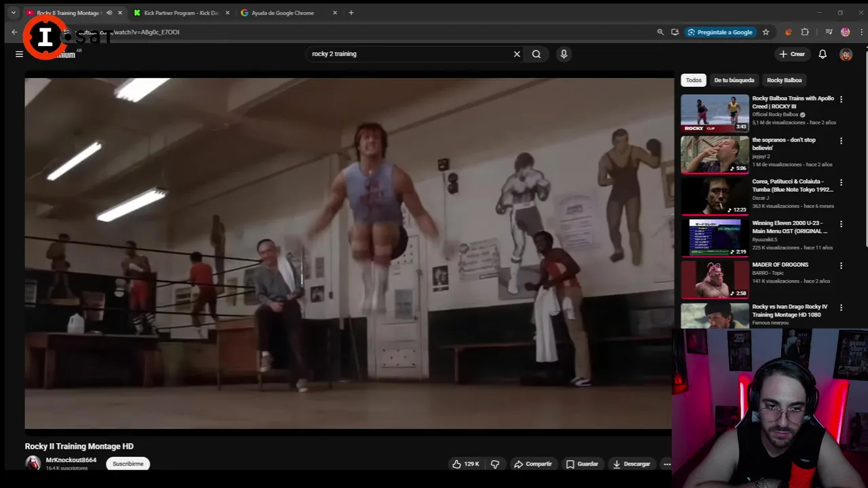Screen dimensions: 868x488
Task: Click the orange extension icon
Action: coord(788,32)
